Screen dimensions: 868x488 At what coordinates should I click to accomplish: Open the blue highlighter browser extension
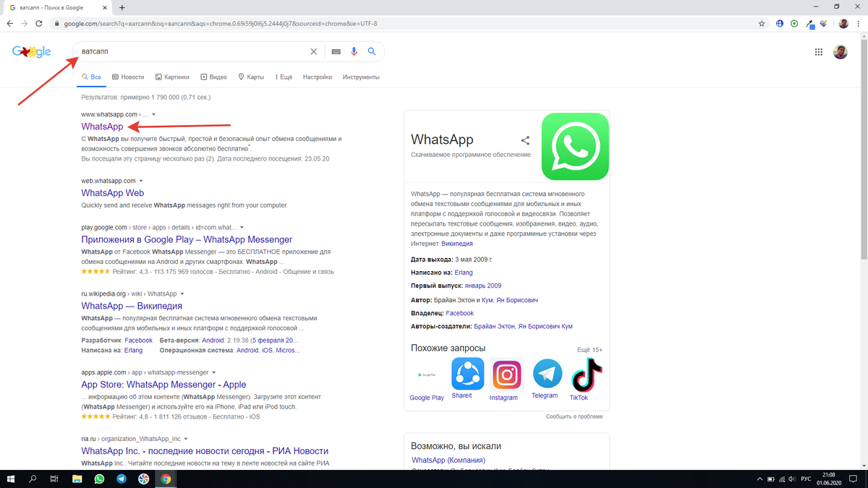[x=824, y=23]
